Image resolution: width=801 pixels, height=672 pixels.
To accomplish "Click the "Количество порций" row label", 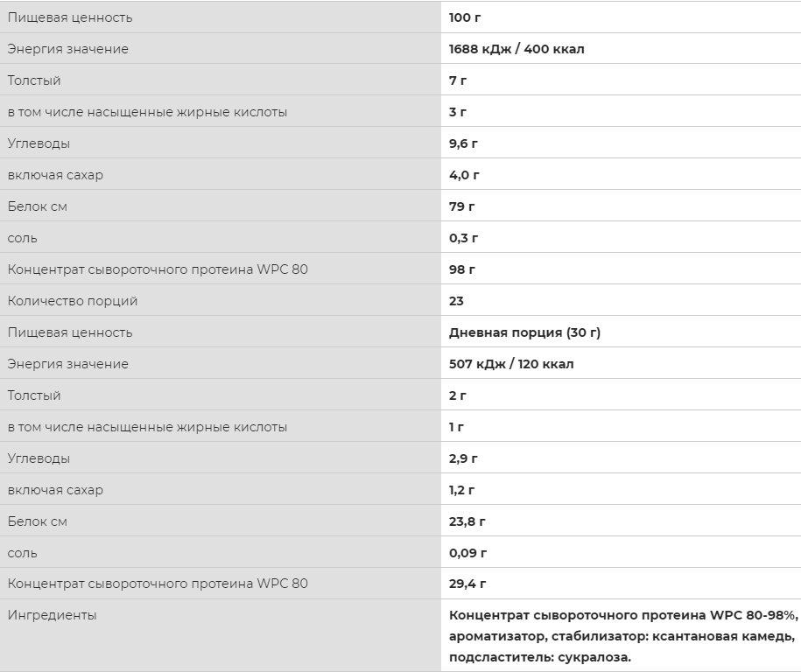I will [73, 301].
